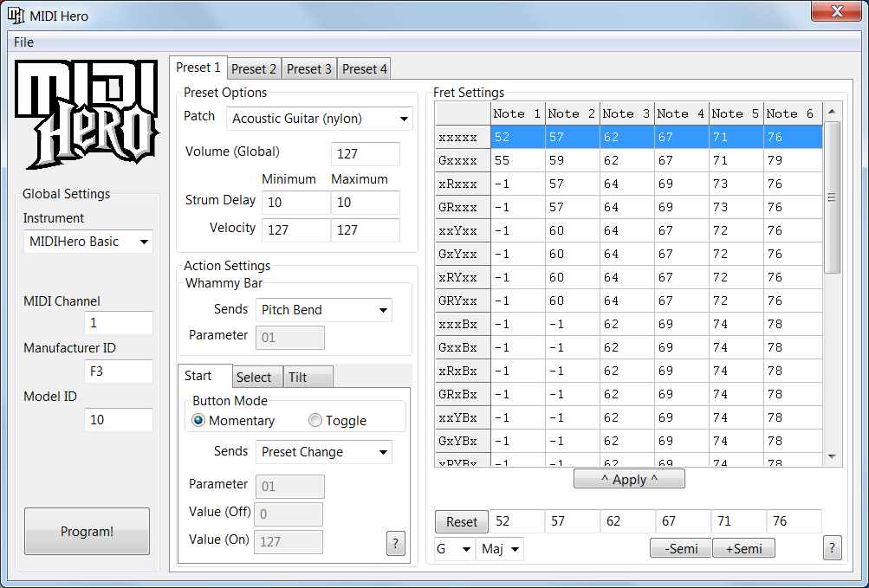Switch to the Preset 1 tab
This screenshot has width=869, height=588.
[x=198, y=68]
